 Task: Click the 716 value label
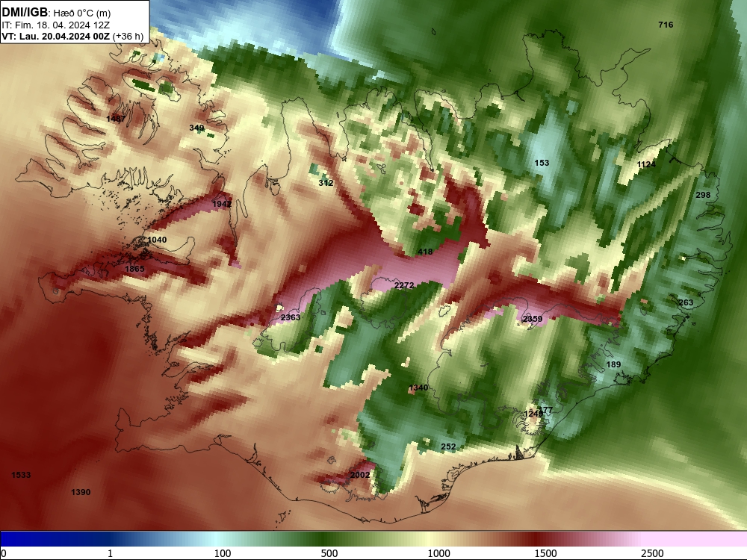(x=666, y=25)
